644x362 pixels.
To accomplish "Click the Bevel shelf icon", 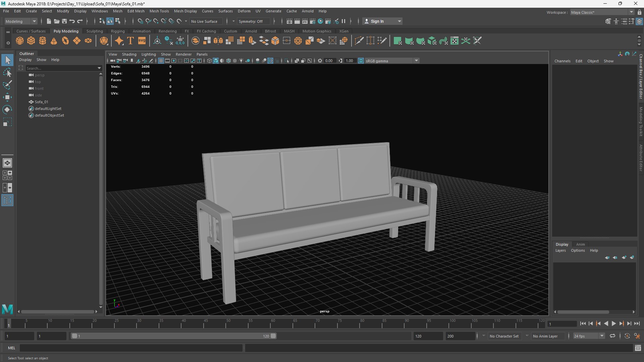I will [275, 41].
